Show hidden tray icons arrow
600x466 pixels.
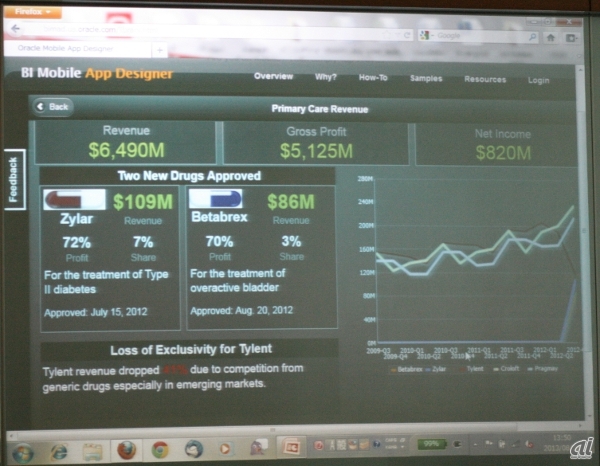pos(475,445)
